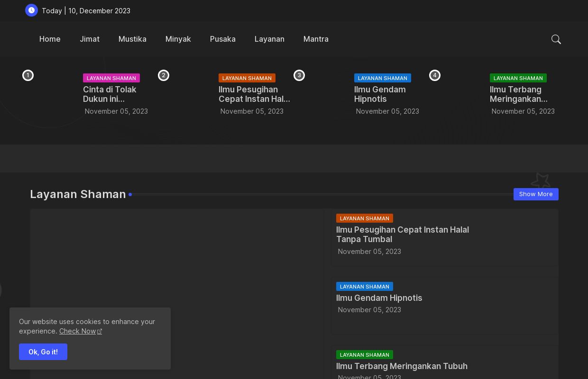The height and width of the screenshot is (379, 588).
Task: Click the pink Layanan Shaman category tag
Action: pyautogui.click(x=111, y=78)
